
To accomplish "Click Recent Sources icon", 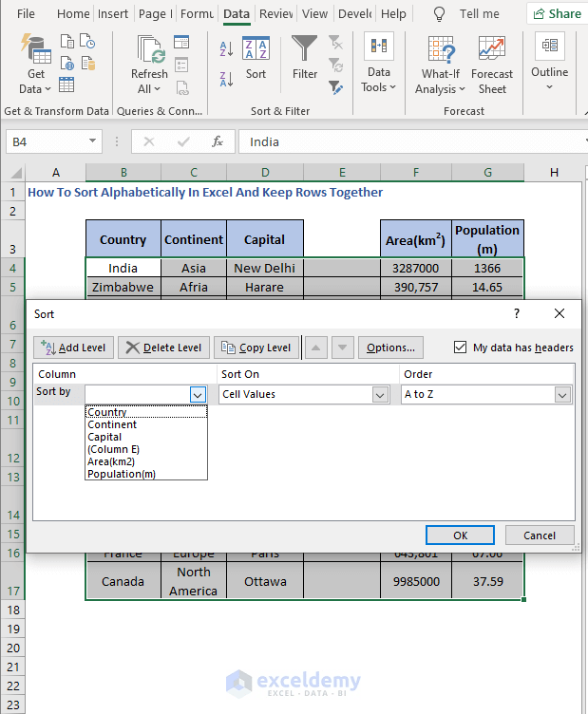I will pyautogui.click(x=87, y=42).
